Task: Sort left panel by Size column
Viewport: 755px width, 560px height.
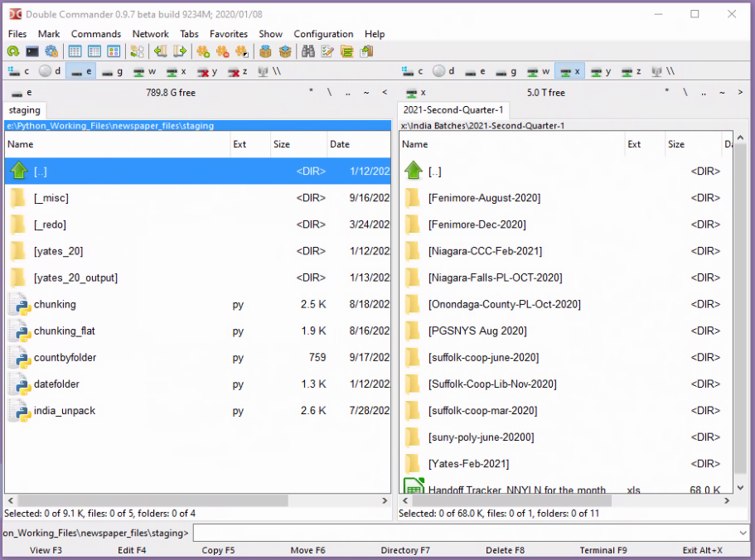Action: (298, 144)
